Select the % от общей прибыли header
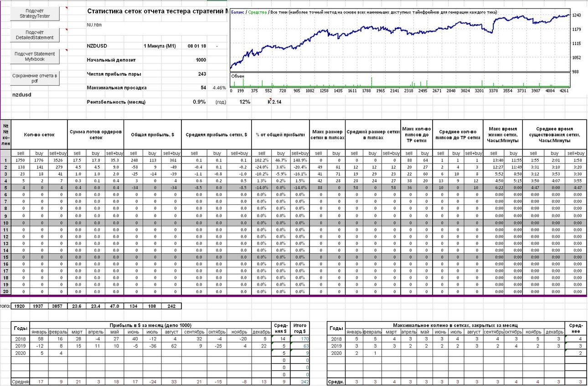Screen dimensions: 588x386 (x=280, y=135)
